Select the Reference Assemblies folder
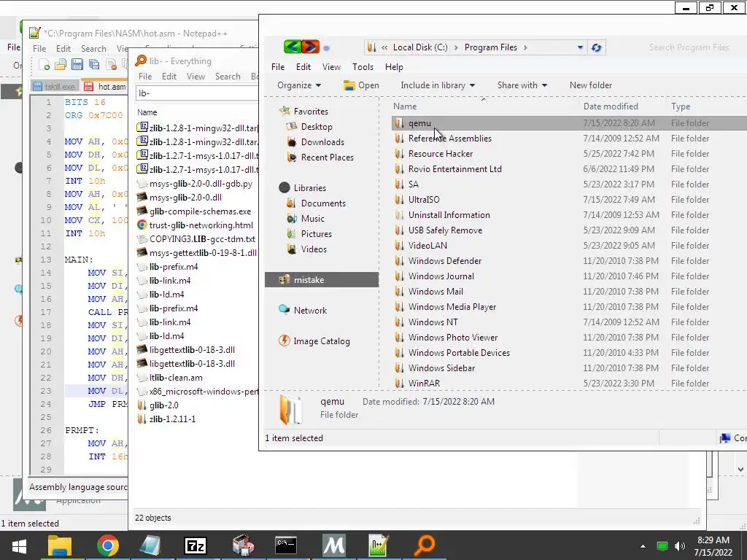 pyautogui.click(x=449, y=139)
